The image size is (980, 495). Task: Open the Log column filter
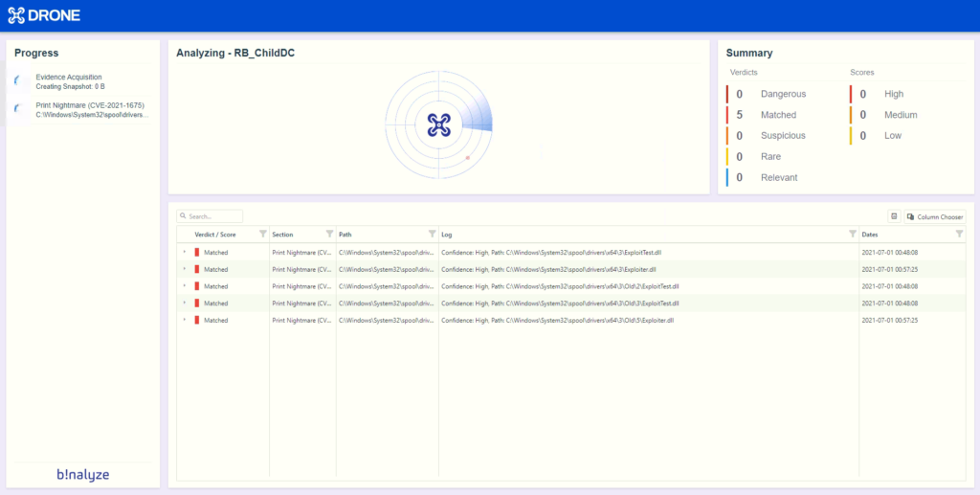[x=852, y=234]
